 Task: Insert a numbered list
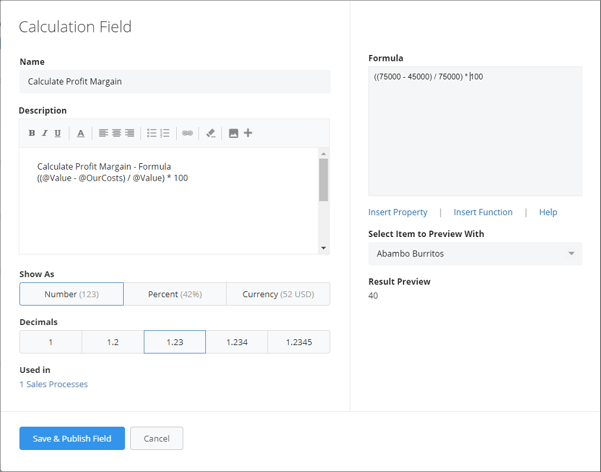[x=165, y=133]
